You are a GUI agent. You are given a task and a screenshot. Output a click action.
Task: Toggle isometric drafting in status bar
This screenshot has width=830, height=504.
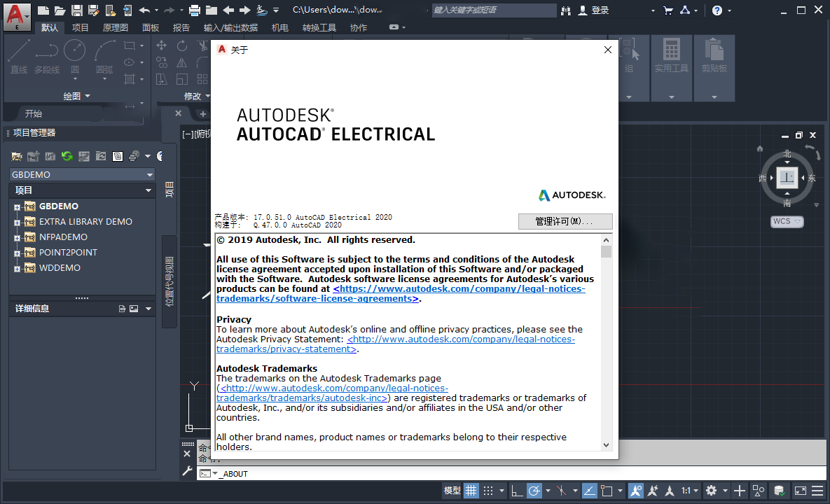pos(562,491)
